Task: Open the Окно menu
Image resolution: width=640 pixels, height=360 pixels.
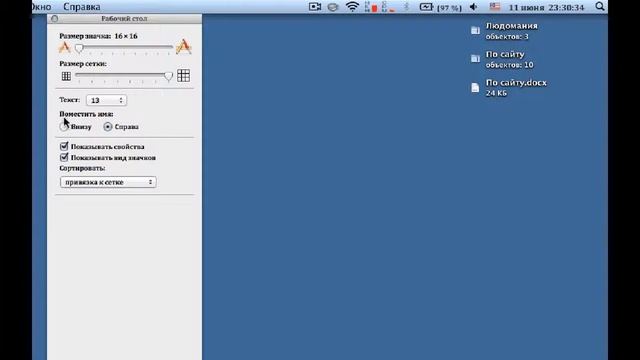Action: [x=42, y=7]
